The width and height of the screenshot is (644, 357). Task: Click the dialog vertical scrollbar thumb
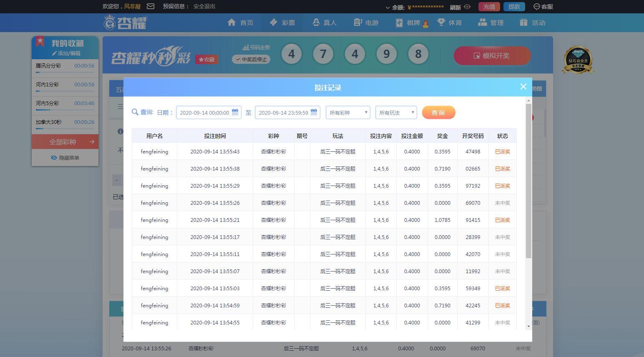(528, 181)
